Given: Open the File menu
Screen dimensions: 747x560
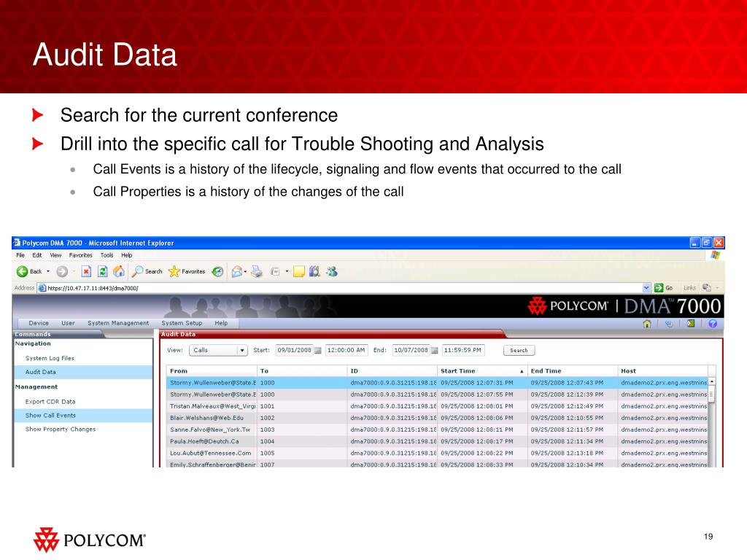Looking at the screenshot, I should click(20, 255).
